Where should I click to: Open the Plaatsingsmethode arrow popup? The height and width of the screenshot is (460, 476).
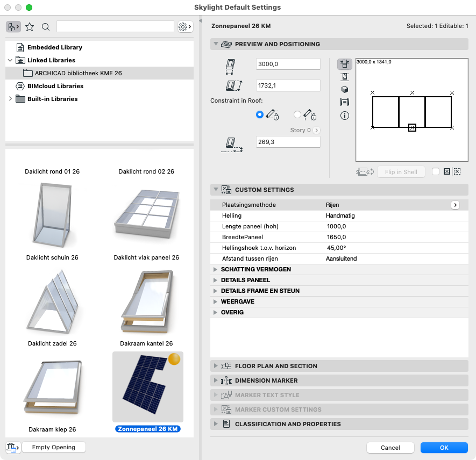(x=455, y=205)
